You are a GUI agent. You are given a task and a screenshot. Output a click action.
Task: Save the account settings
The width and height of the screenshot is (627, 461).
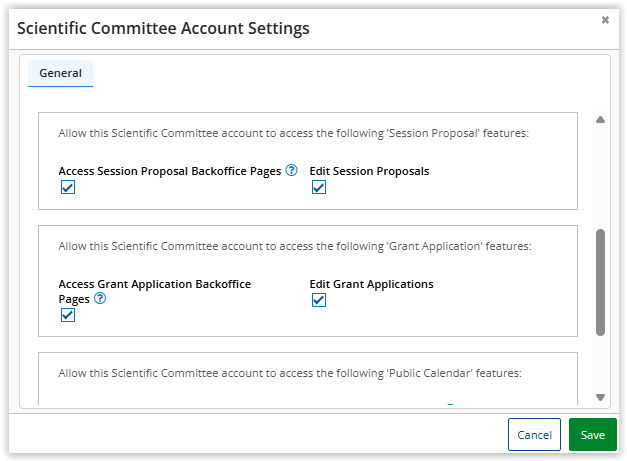(593, 435)
